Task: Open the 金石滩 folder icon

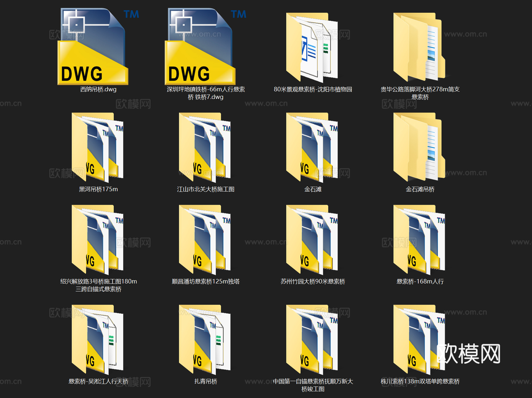Action: pos(312,147)
